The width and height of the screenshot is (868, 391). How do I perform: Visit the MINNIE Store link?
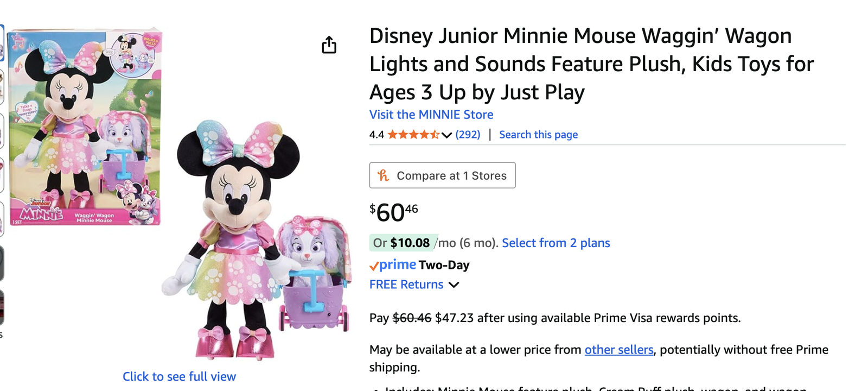pyautogui.click(x=431, y=115)
